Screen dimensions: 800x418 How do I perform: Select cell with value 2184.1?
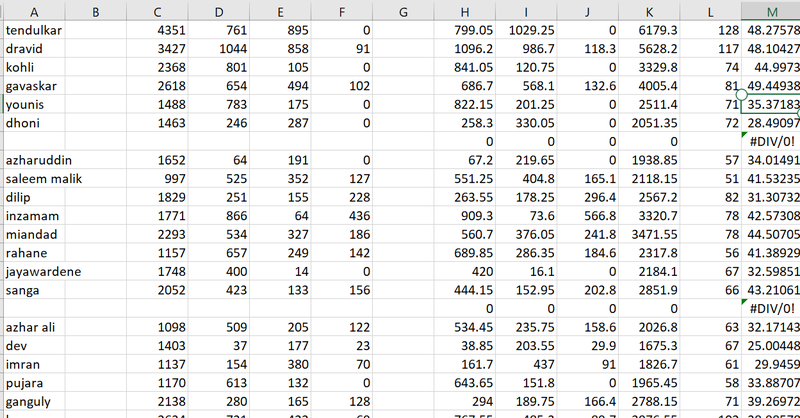(x=649, y=272)
